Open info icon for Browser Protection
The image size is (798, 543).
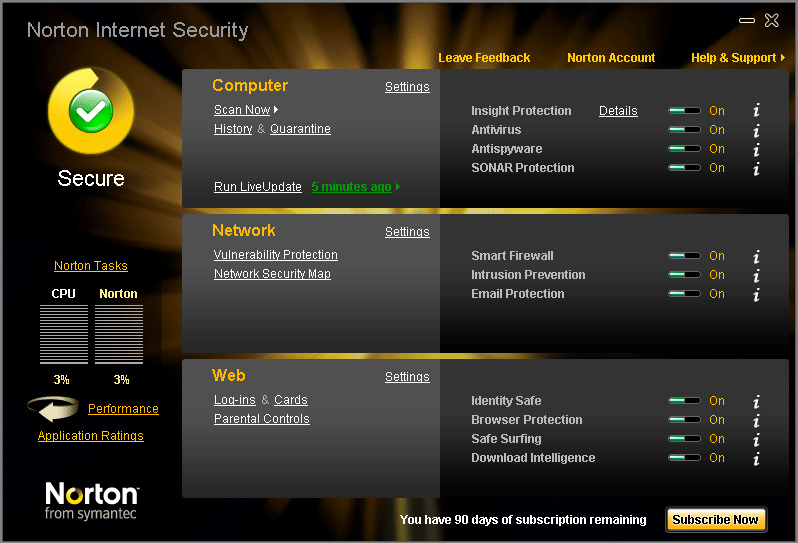756,420
